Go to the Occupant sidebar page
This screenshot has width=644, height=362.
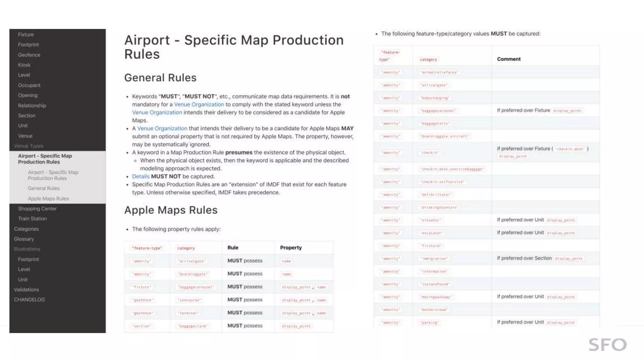(x=29, y=85)
